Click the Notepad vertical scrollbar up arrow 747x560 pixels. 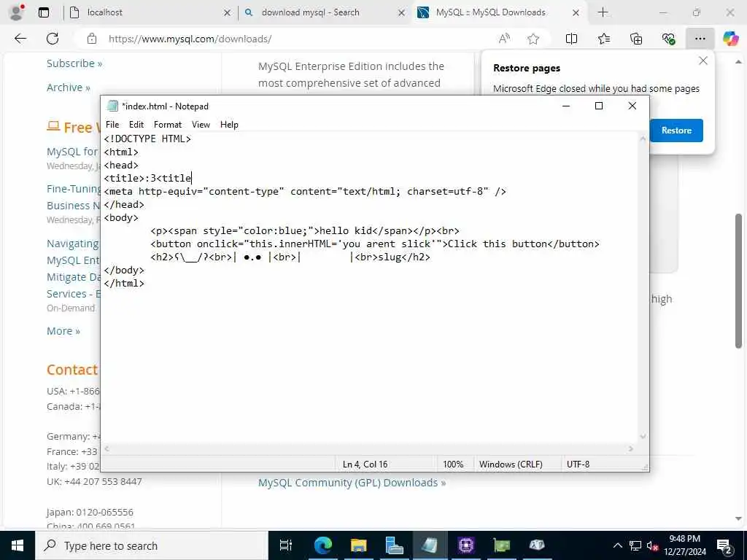pyautogui.click(x=643, y=139)
